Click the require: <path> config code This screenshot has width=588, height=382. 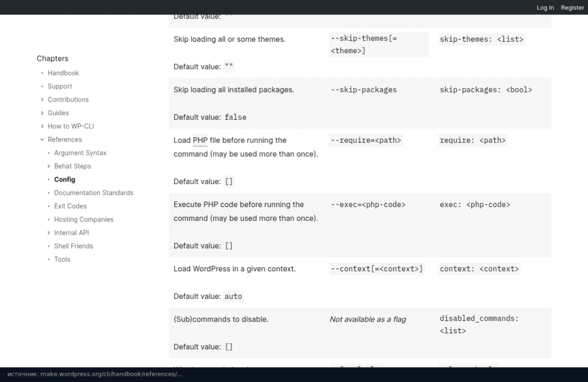473,140
